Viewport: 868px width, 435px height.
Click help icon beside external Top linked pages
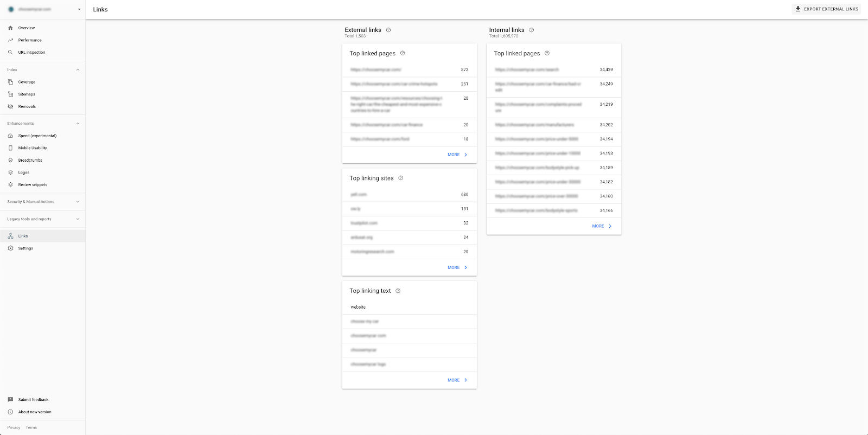click(403, 53)
